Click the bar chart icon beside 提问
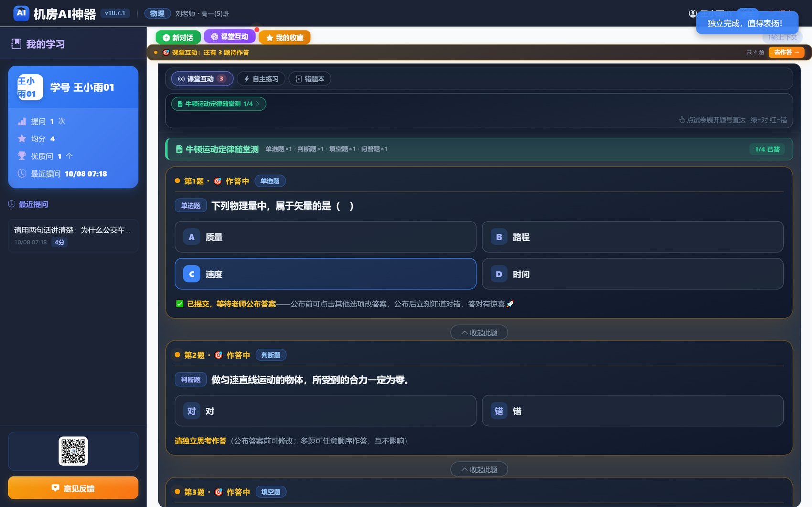Image resolution: width=812 pixels, height=507 pixels. tap(22, 121)
